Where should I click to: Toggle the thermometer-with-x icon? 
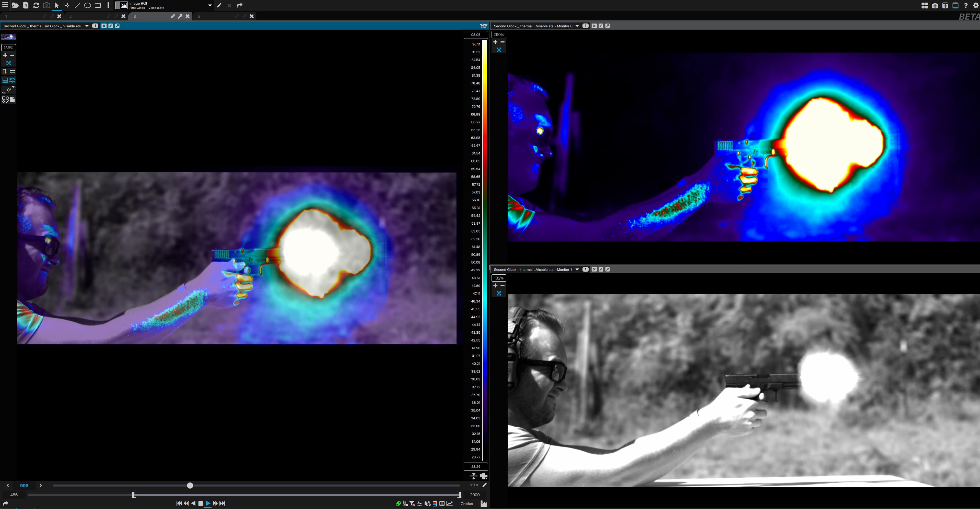click(x=405, y=504)
